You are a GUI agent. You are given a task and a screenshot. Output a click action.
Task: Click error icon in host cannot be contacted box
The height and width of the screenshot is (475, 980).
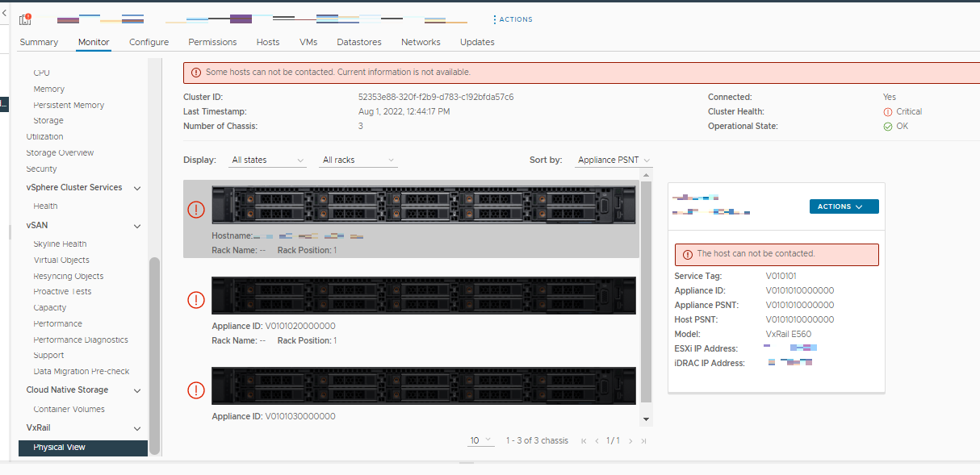(x=688, y=254)
